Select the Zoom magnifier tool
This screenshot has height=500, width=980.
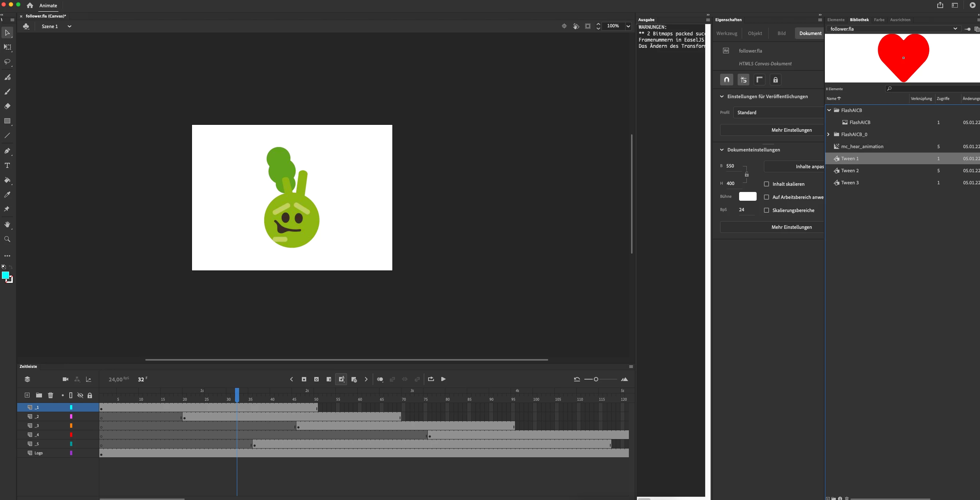pos(7,239)
